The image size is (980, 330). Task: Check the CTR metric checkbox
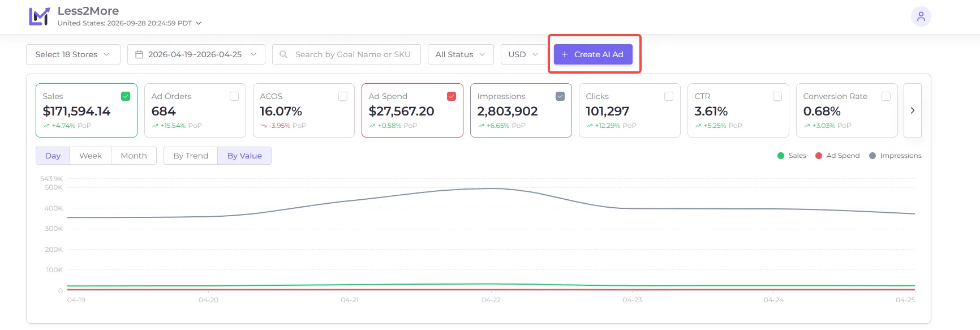[x=777, y=96]
